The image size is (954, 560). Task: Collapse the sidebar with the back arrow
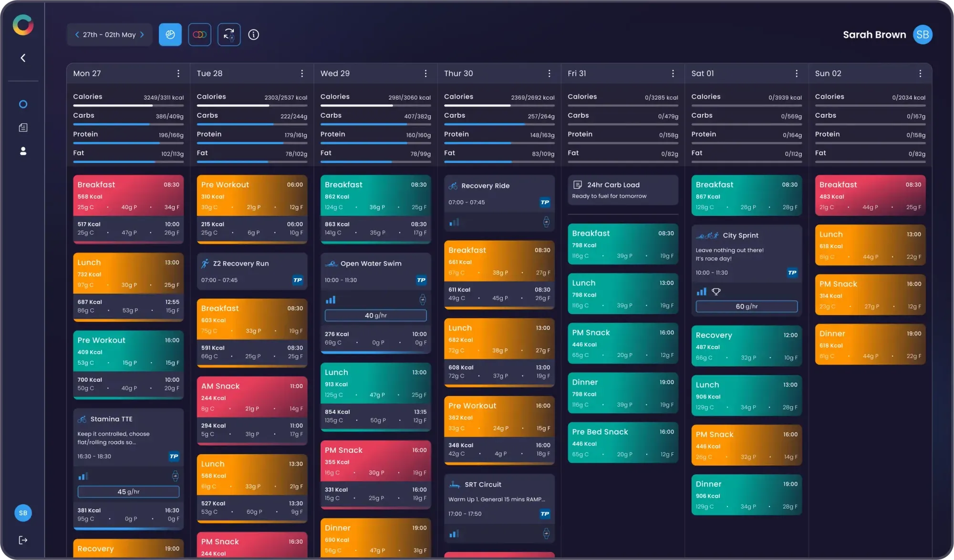pyautogui.click(x=23, y=58)
